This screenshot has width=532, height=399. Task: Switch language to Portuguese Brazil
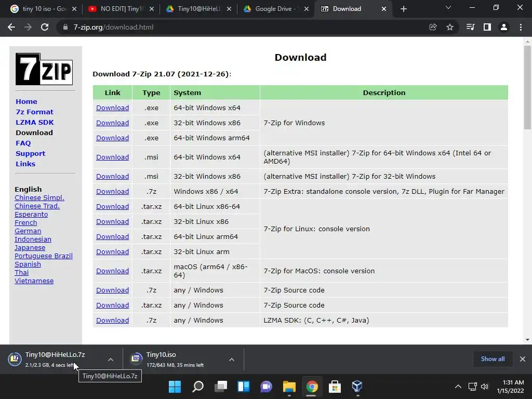tap(44, 256)
